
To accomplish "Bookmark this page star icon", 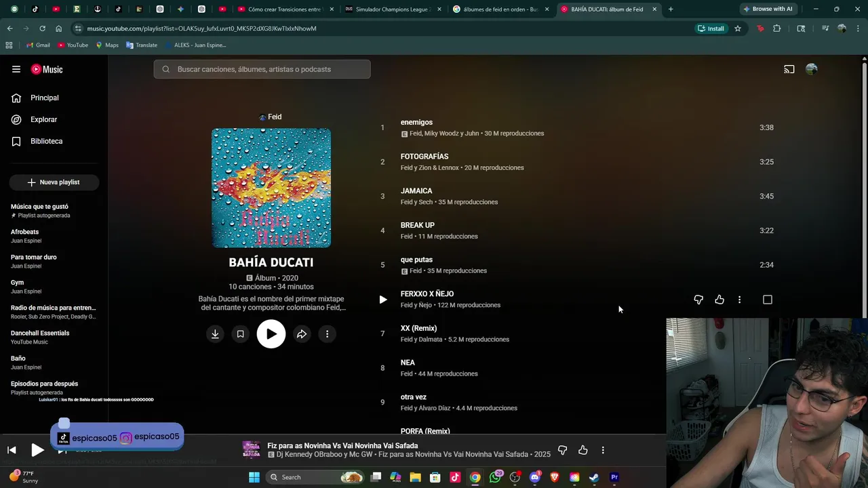I will 738,28.
